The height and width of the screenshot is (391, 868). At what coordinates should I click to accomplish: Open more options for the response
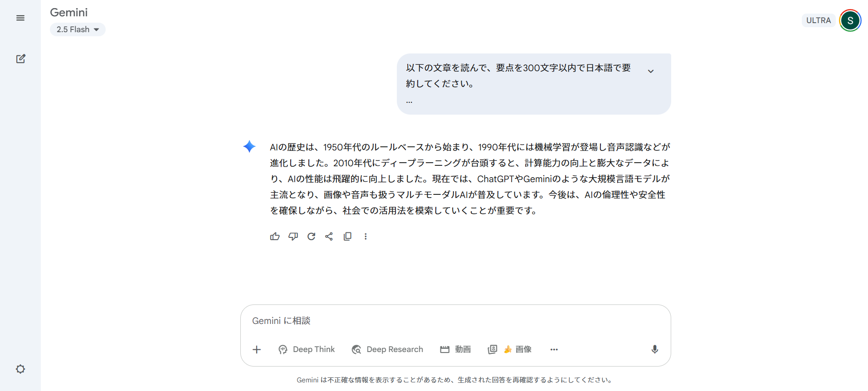[366, 236]
